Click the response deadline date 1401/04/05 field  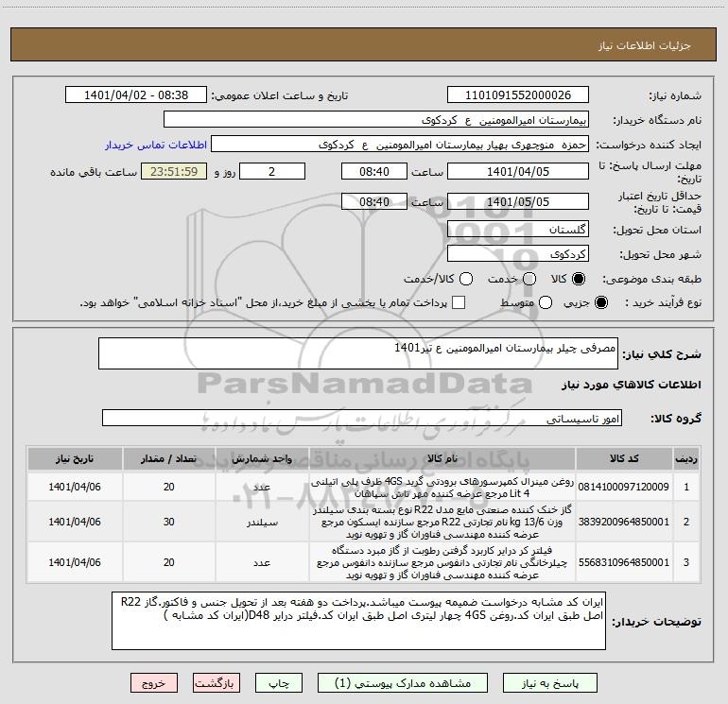coord(518,171)
